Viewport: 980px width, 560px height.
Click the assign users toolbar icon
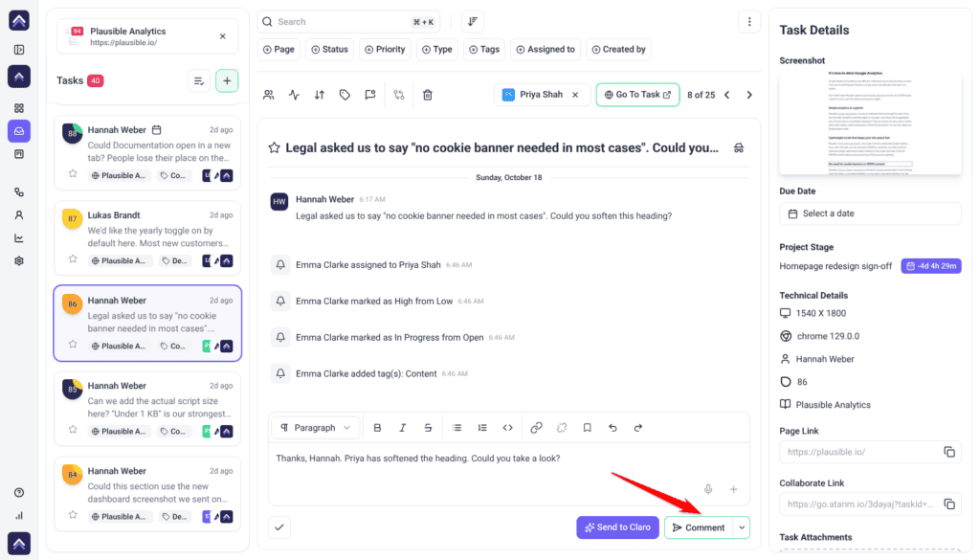coord(269,95)
